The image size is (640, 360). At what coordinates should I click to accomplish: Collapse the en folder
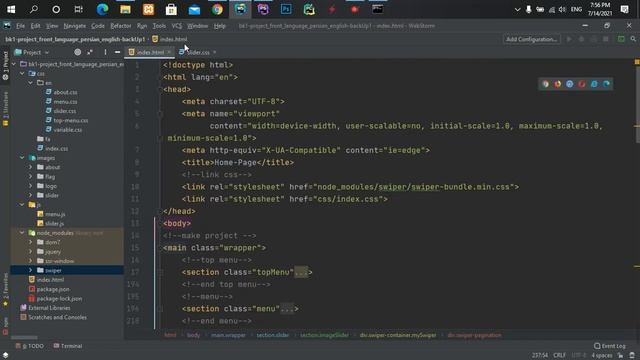point(31,83)
